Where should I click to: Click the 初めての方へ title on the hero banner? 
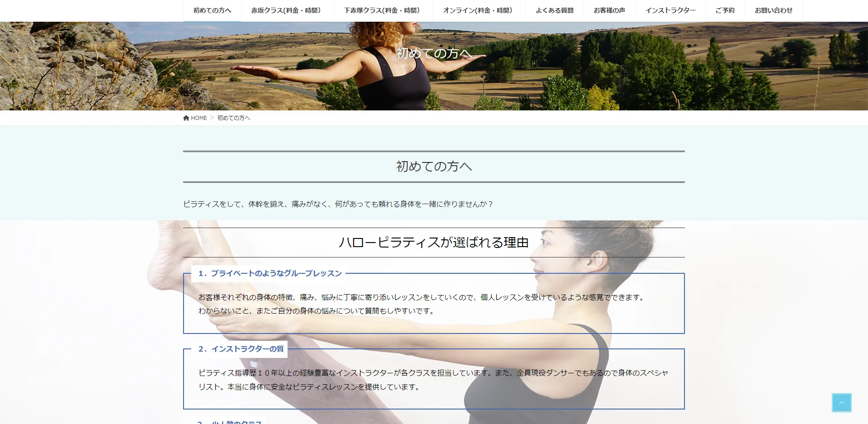[434, 53]
